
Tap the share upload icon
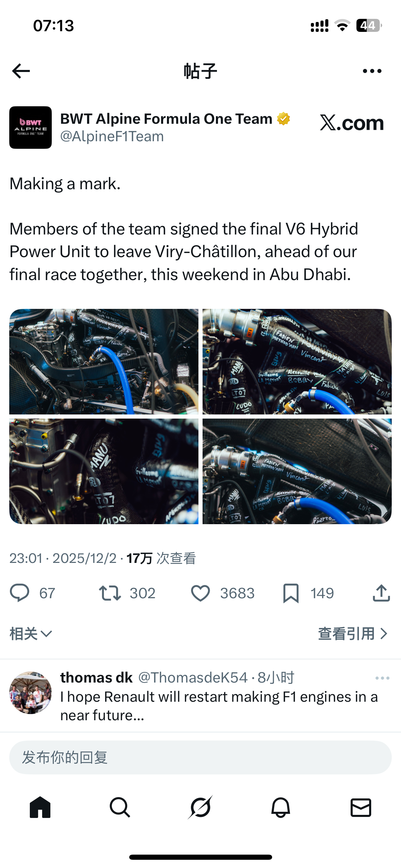click(381, 593)
